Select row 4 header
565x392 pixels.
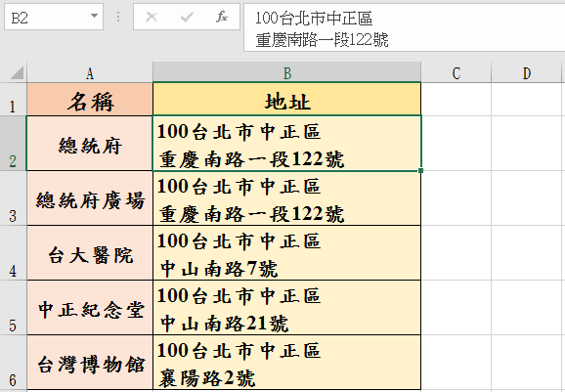point(13,253)
